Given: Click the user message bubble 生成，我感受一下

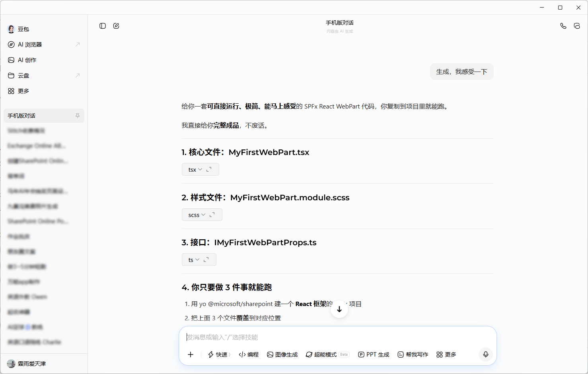Looking at the screenshot, I should pos(462,72).
